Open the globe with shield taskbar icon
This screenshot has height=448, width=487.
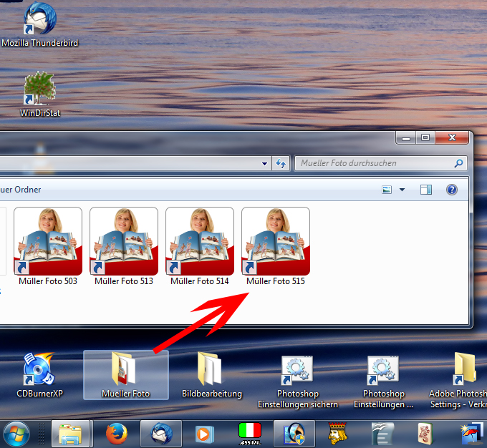click(x=294, y=434)
